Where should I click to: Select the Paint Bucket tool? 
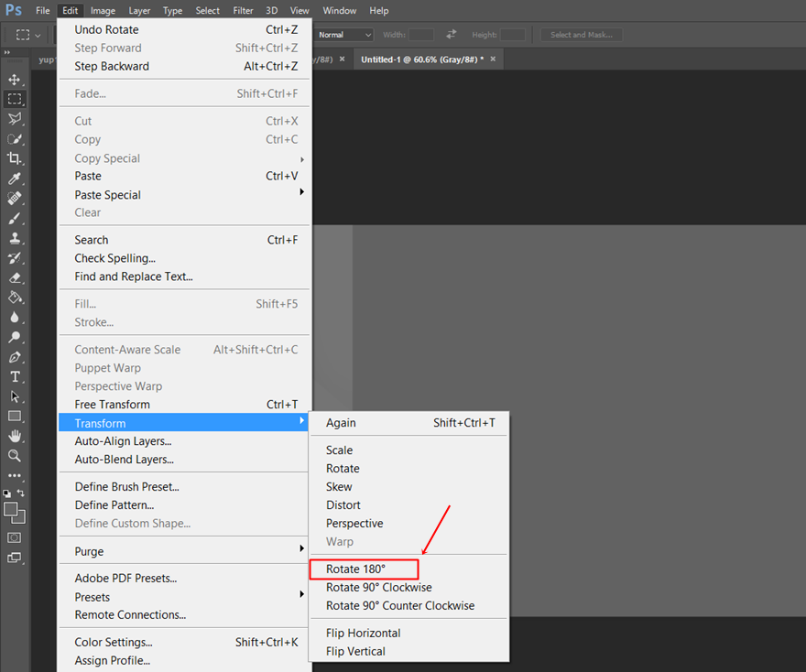(15, 298)
